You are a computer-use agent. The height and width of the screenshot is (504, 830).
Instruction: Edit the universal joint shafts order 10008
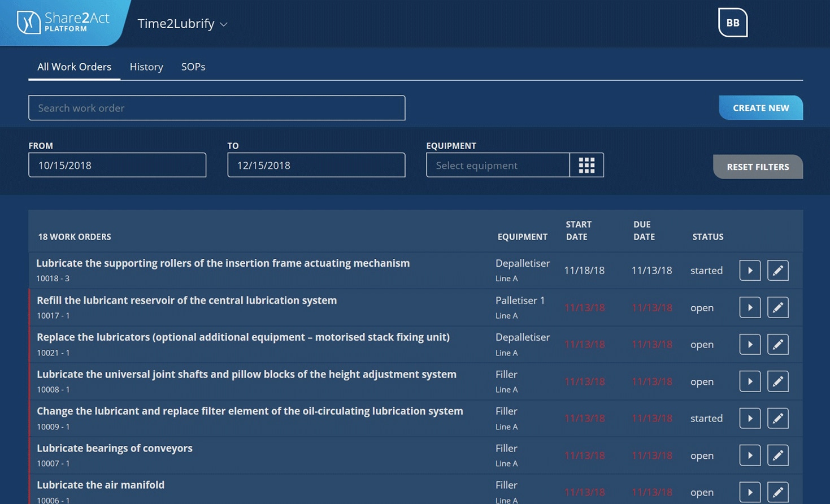click(x=778, y=381)
